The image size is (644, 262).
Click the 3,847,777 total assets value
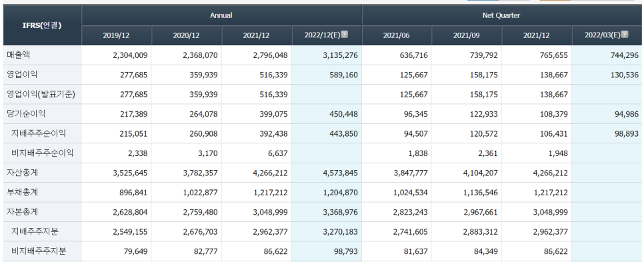tap(410, 173)
